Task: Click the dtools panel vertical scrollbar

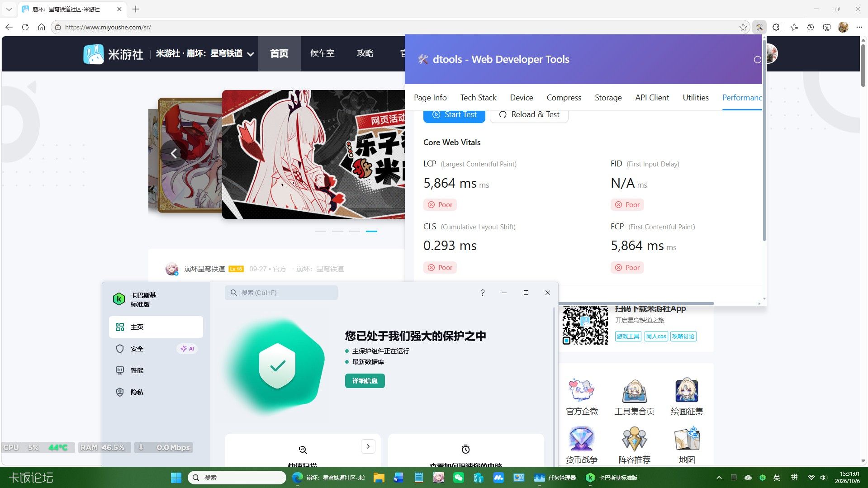Action: pos(764,140)
